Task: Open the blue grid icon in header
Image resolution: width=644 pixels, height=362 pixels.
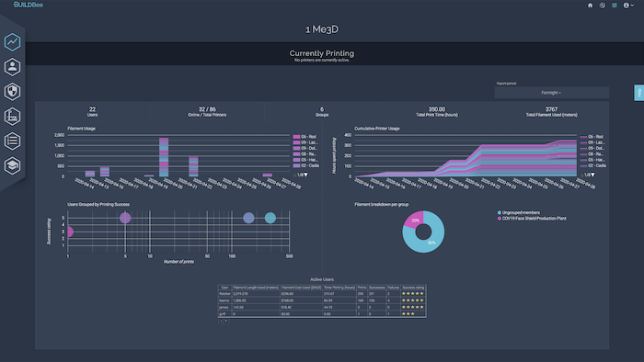Action: (615, 6)
